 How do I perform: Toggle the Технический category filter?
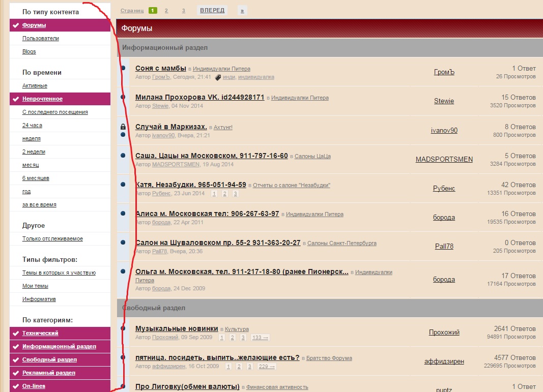(x=40, y=333)
